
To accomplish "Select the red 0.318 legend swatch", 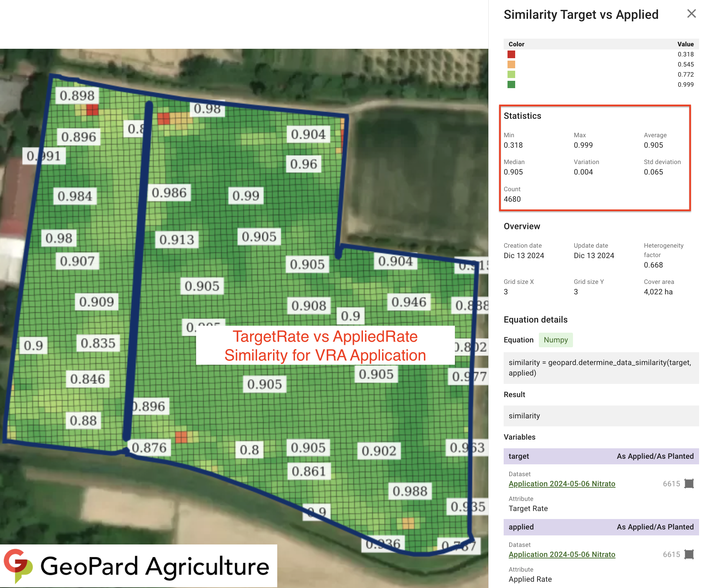I will click(x=511, y=54).
